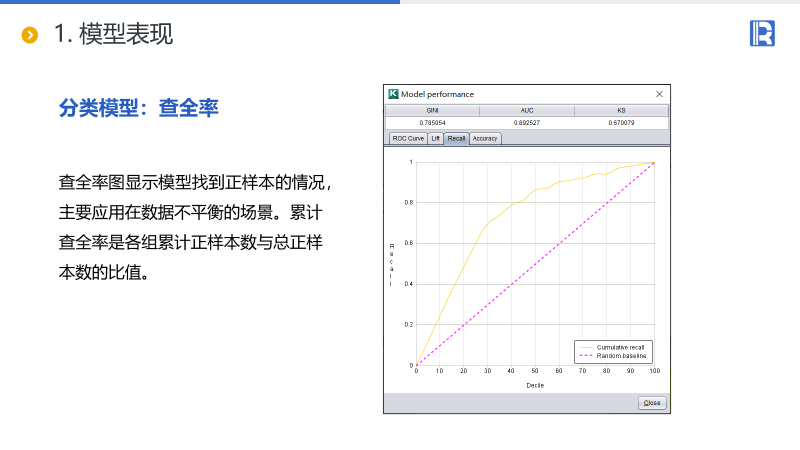Image resolution: width=800 pixels, height=450 pixels.
Task: Click the Decile axis label
Action: pos(535,385)
